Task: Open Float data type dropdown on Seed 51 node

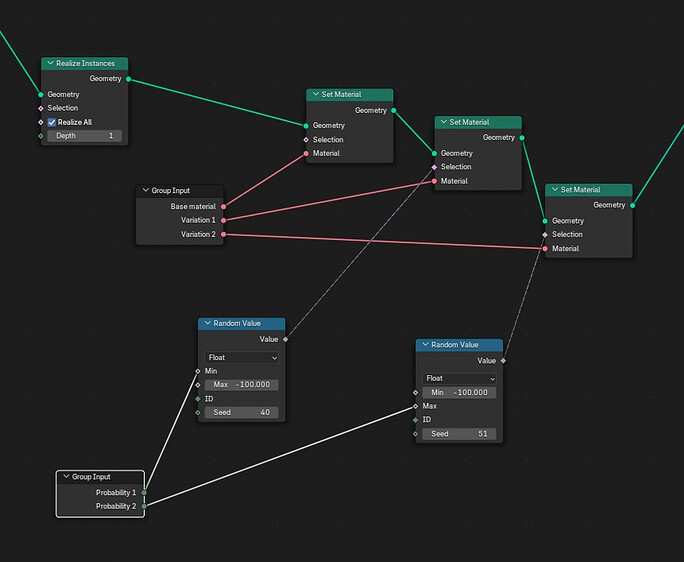Action: pyautogui.click(x=459, y=378)
